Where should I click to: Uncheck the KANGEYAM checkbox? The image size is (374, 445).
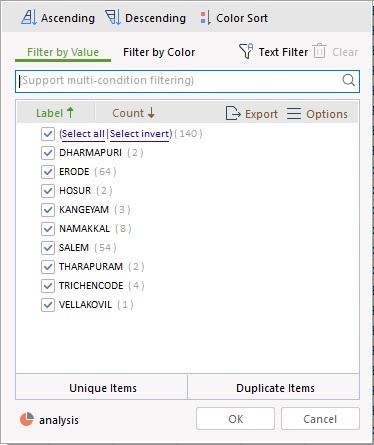[48, 210]
